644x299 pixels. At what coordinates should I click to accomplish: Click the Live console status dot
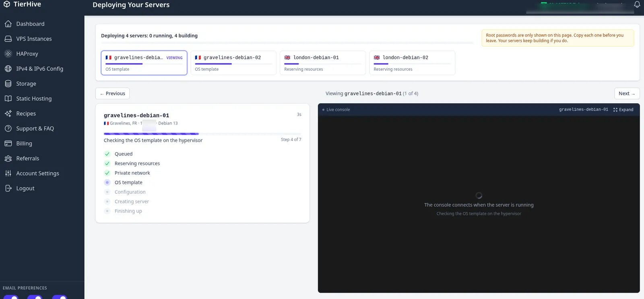pyautogui.click(x=323, y=110)
